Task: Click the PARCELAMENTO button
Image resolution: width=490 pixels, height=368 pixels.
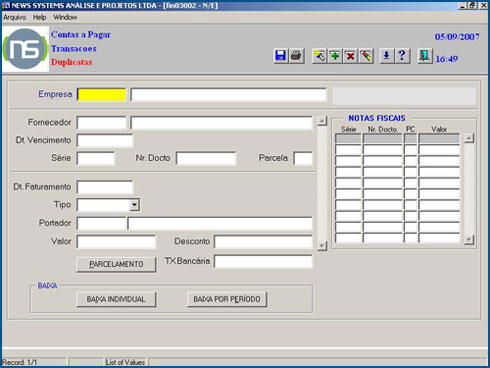Action: point(116,264)
